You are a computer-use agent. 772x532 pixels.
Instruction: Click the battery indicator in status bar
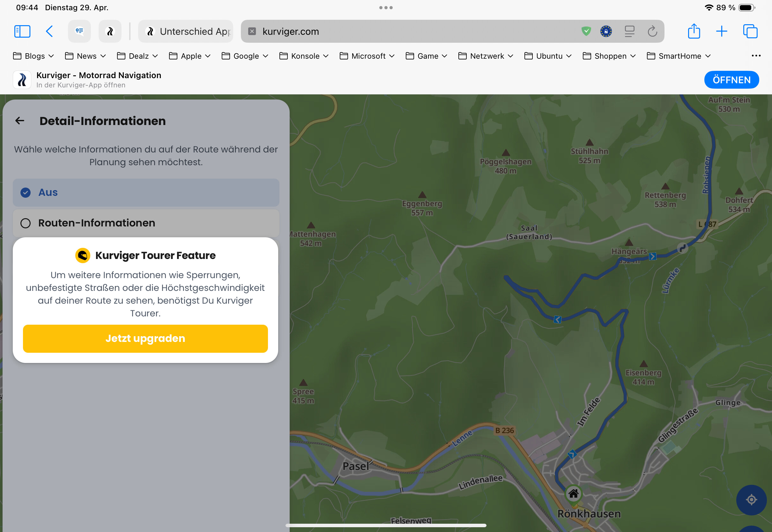point(747,8)
